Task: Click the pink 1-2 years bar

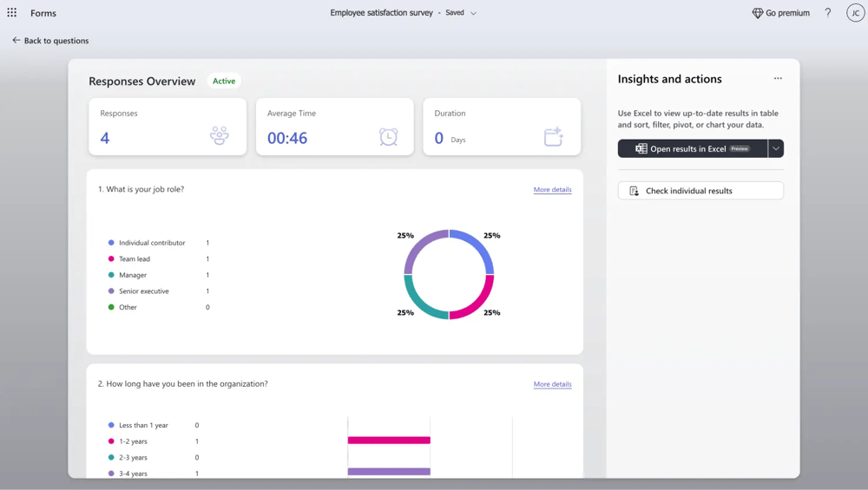Action: pyautogui.click(x=389, y=441)
